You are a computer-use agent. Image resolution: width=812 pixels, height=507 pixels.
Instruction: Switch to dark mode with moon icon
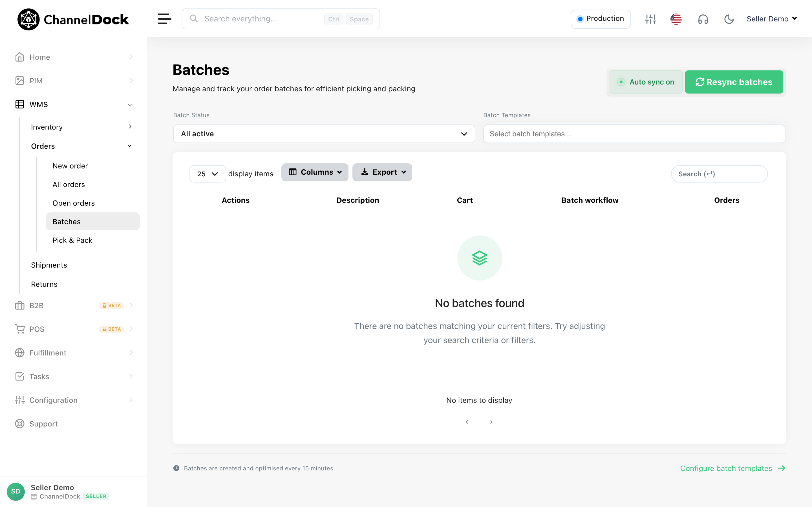729,19
